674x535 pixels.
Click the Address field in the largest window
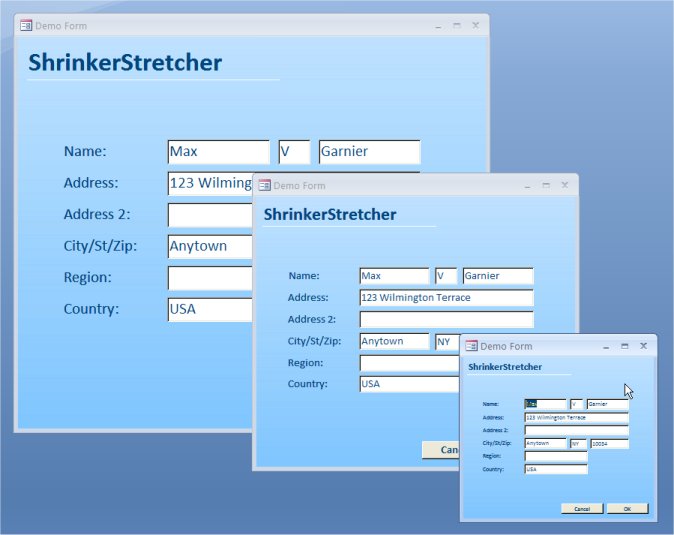(210, 183)
